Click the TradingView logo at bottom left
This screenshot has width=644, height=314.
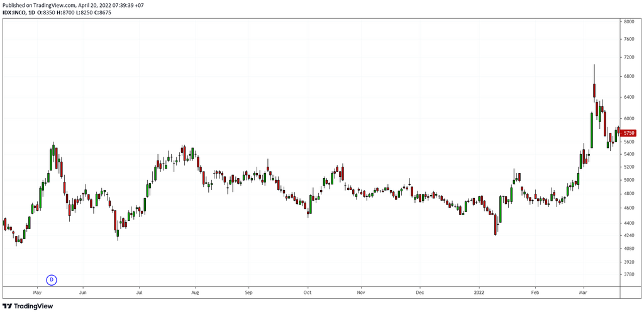point(28,306)
